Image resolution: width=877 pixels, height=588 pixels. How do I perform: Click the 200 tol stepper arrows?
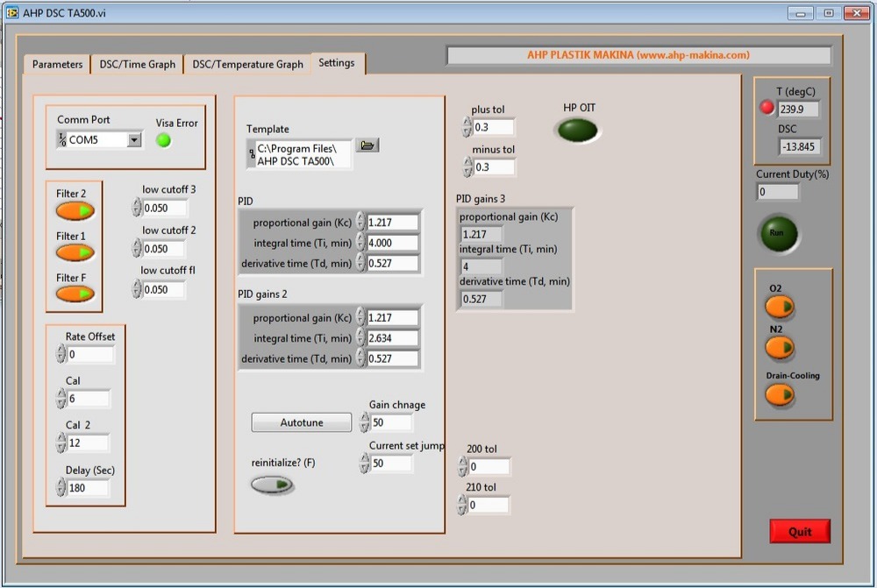tap(462, 466)
